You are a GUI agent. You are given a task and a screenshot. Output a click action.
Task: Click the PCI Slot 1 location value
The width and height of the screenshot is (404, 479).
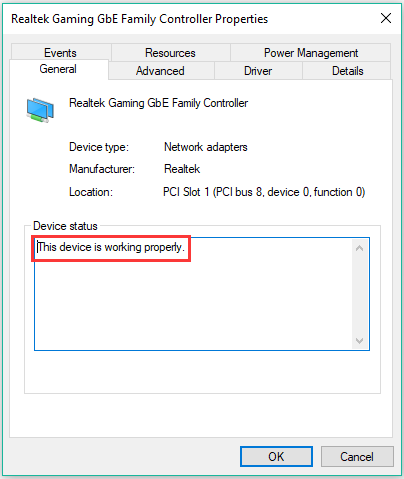264,192
